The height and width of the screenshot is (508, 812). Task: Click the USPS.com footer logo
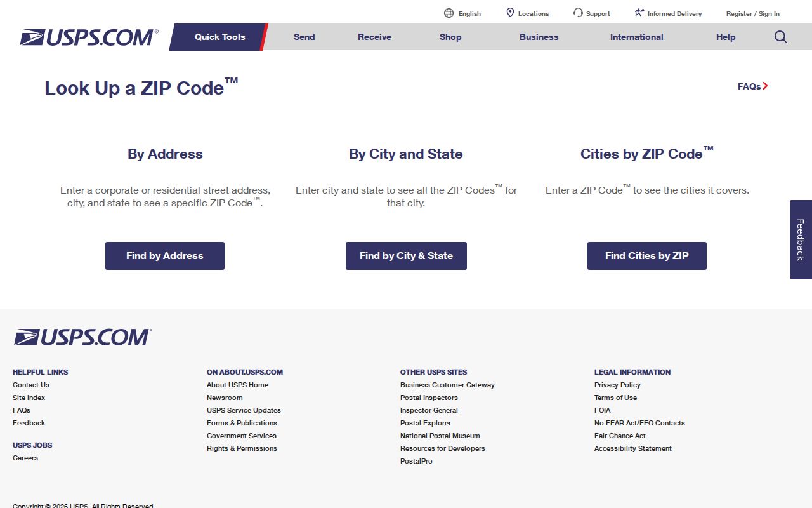[83, 337]
